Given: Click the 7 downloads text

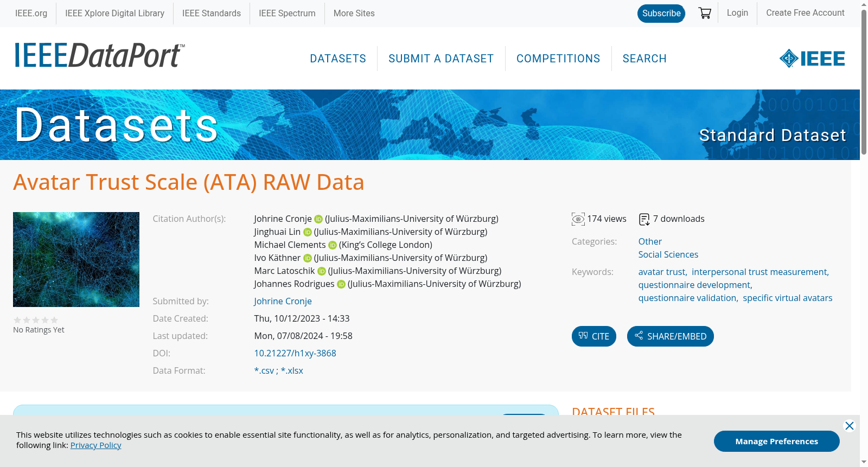Looking at the screenshot, I should (679, 219).
